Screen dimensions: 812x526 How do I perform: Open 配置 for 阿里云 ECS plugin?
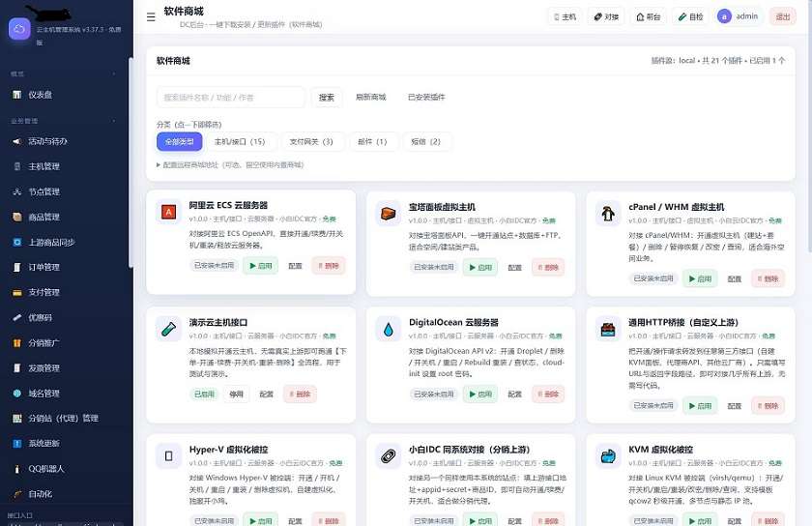tap(295, 266)
